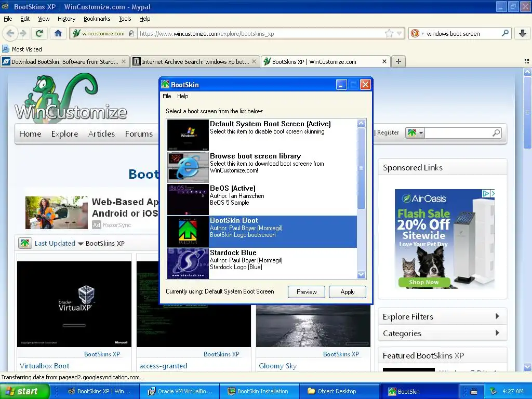The image size is (532, 399).
Task: Switch to the Internet Archive Search tab
Action: tap(195, 61)
